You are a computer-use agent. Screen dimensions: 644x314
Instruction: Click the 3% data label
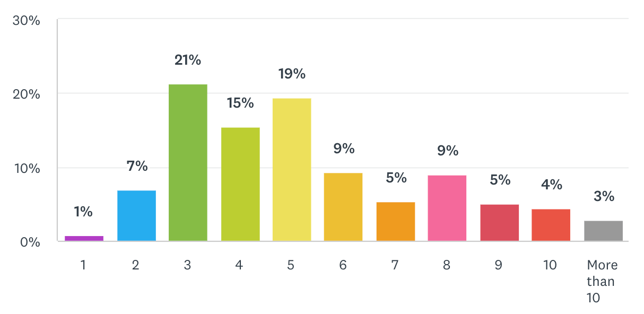(x=604, y=197)
